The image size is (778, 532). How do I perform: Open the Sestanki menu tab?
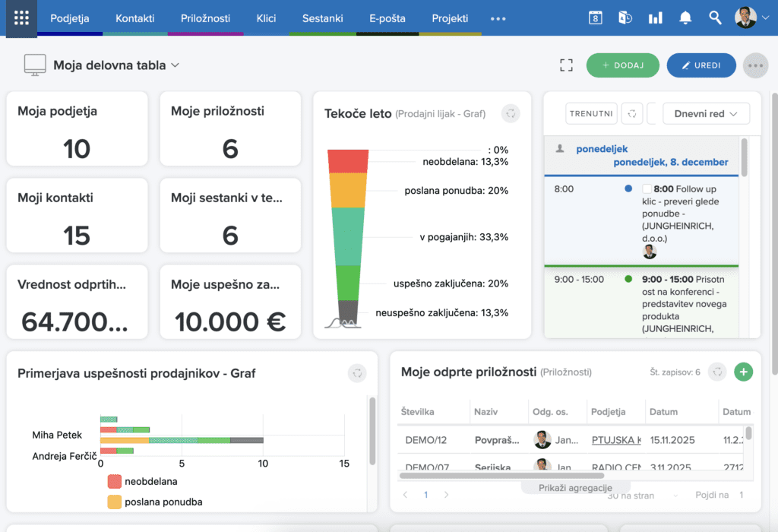click(x=322, y=18)
